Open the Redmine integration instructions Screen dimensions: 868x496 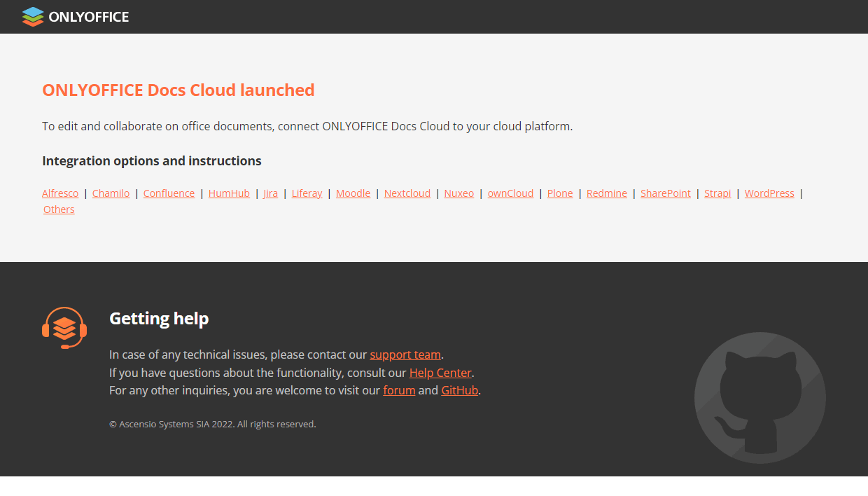pyautogui.click(x=606, y=193)
